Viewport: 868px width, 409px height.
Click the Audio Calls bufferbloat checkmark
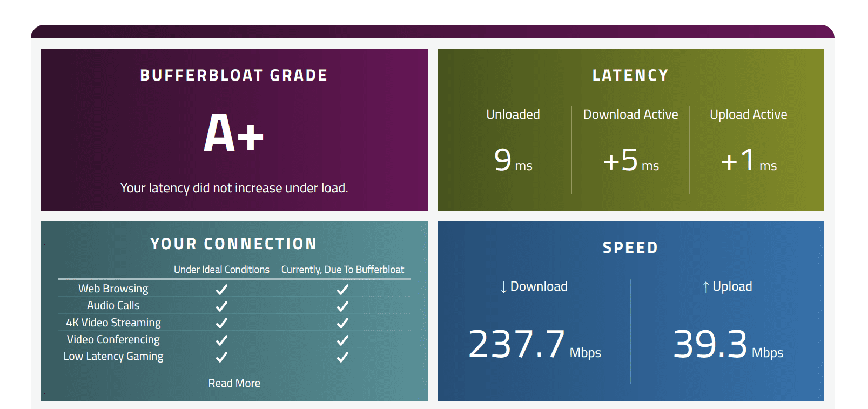click(342, 306)
